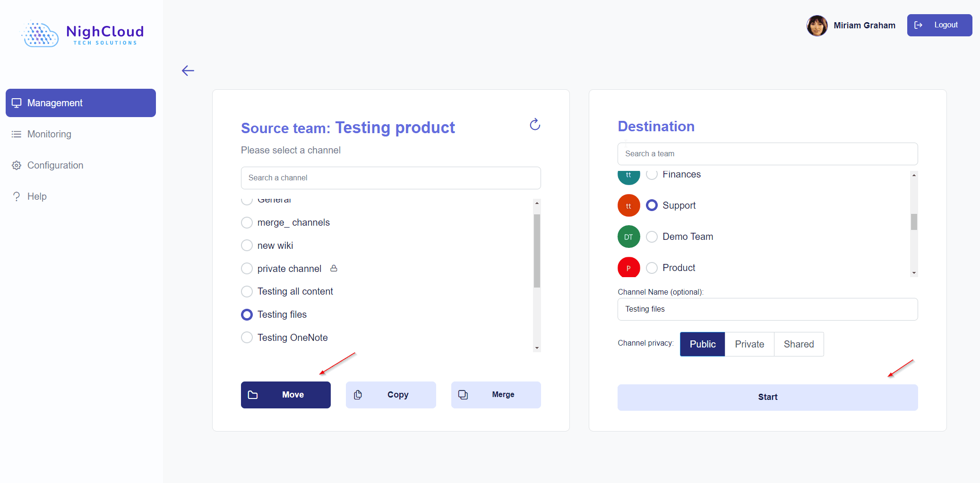This screenshot has width=980, height=483.
Task: Open the Configuration menu item
Action: 55,165
